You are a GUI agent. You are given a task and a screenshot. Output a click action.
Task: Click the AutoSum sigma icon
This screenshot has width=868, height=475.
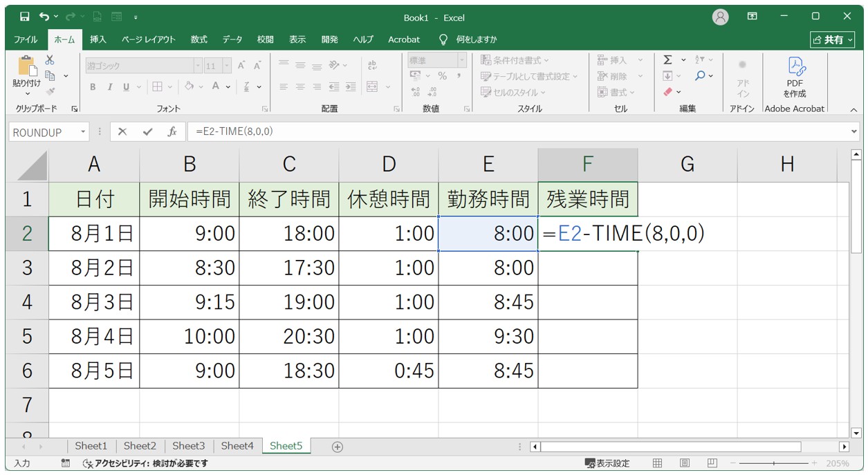(x=667, y=60)
